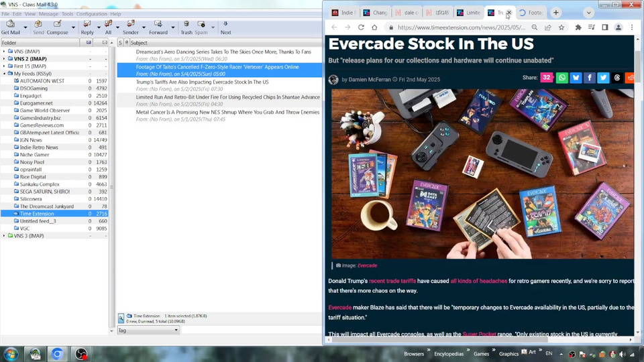Open new browser tab with plus
This screenshot has width=644, height=362.
(x=555, y=13)
